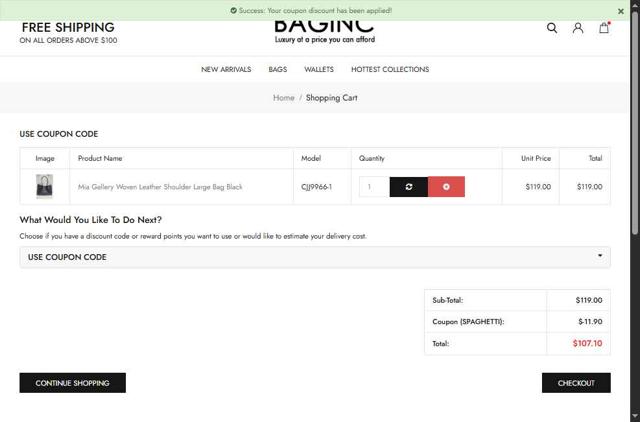Click the BAGINC logo
Image resolution: width=640 pixels, height=422 pixels.
pos(324,32)
